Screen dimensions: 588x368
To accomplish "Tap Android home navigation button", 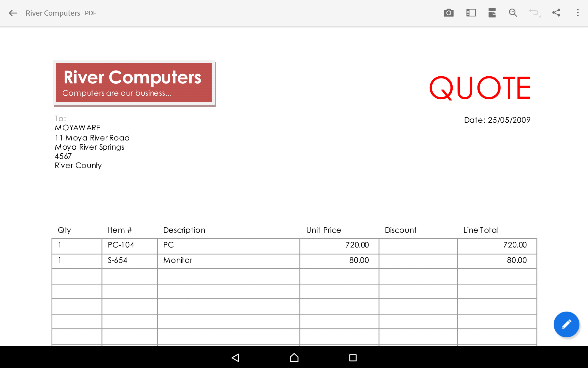I will pyautogui.click(x=294, y=358).
